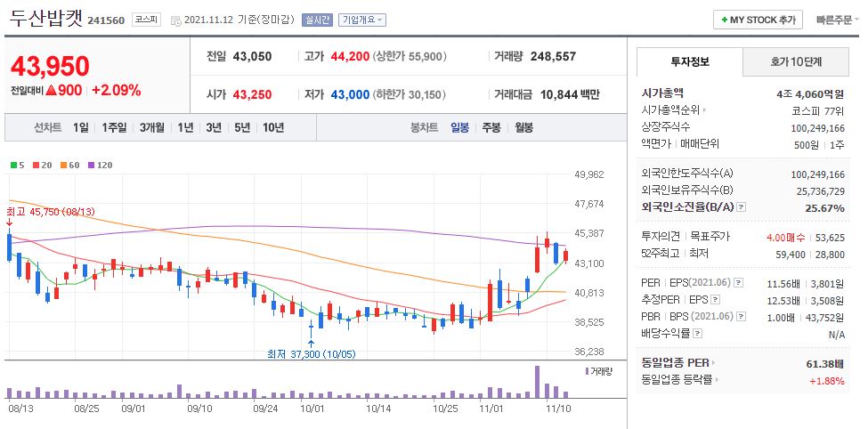
Task: Click the 외국인보유주식수(B) value 25,736,729
Action: pos(821,191)
